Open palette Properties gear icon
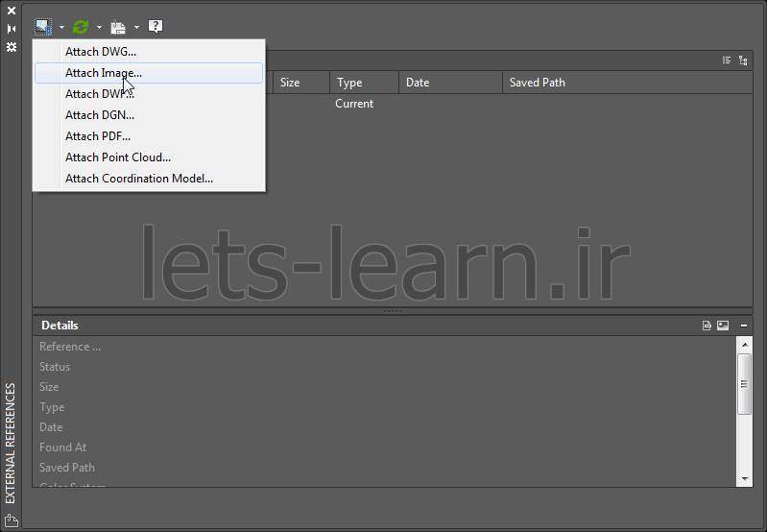Image resolution: width=767 pixels, height=532 pixels. coord(12,47)
